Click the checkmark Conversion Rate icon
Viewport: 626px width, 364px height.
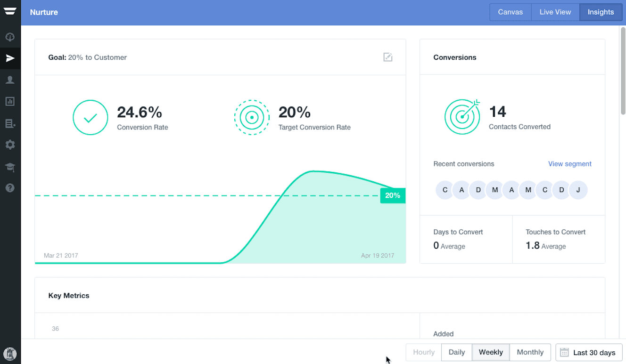(91, 118)
